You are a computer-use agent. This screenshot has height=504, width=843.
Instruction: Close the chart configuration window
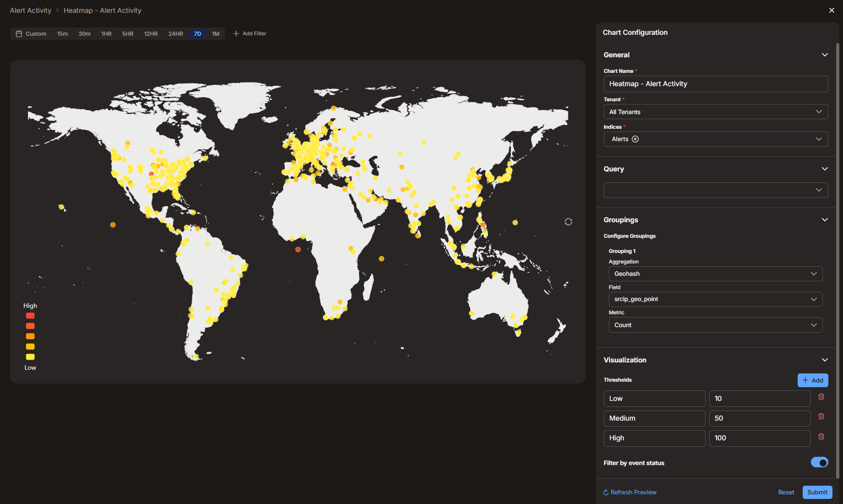832,10
